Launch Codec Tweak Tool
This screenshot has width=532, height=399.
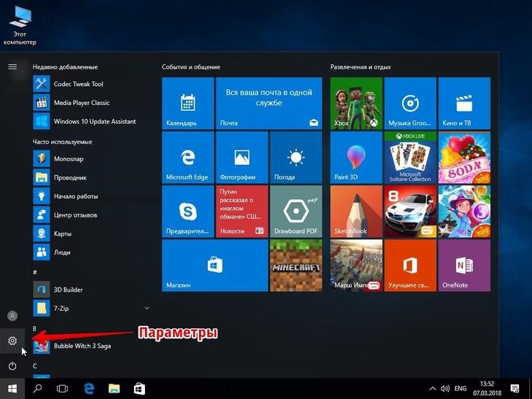click(x=91, y=84)
